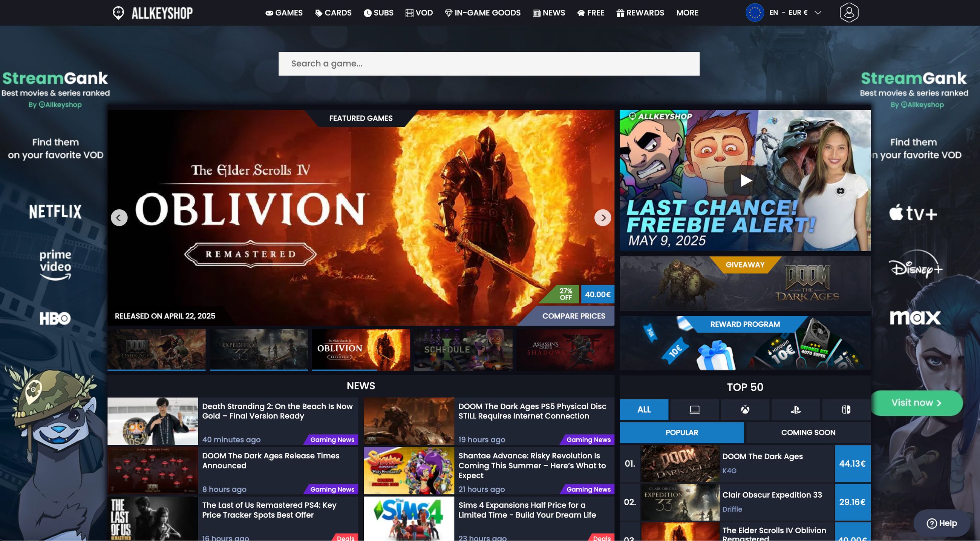Select the Assassin's Creed Shadows thumbnail
Screen dimensions: 980x541
pos(565,349)
